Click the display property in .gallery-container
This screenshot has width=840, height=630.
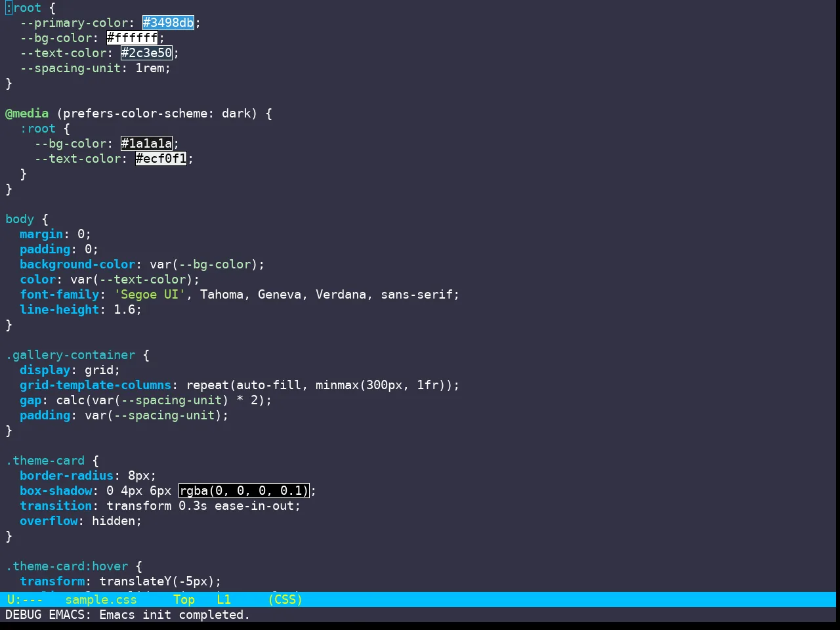click(x=45, y=370)
